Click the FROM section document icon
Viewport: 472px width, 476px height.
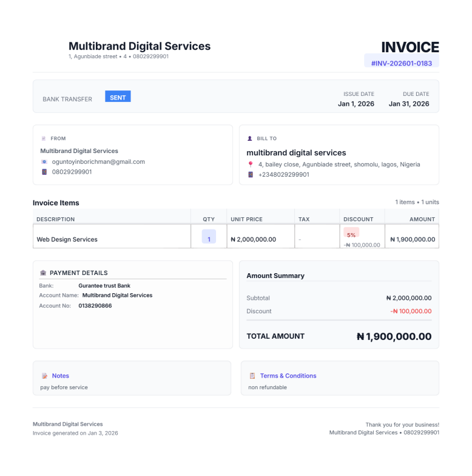pyautogui.click(x=43, y=138)
